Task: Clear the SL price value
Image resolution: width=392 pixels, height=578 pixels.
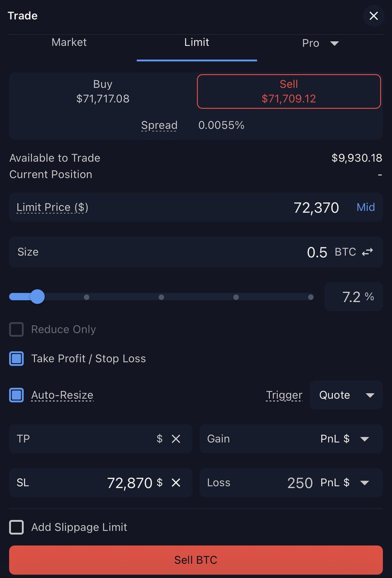Action: 176,483
